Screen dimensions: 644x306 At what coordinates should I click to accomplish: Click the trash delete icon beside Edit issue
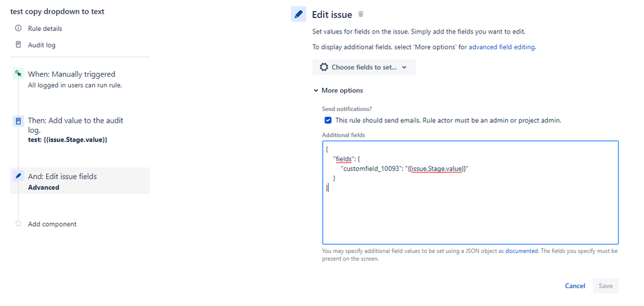coord(361,14)
